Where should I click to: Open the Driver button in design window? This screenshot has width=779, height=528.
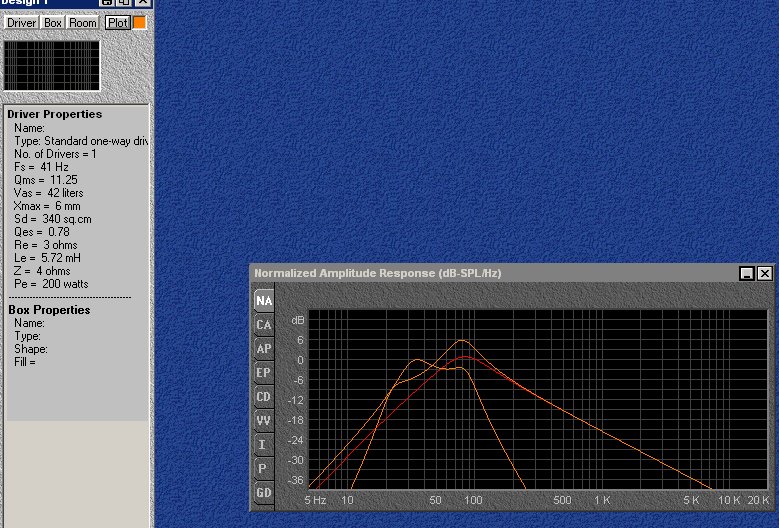click(x=21, y=23)
